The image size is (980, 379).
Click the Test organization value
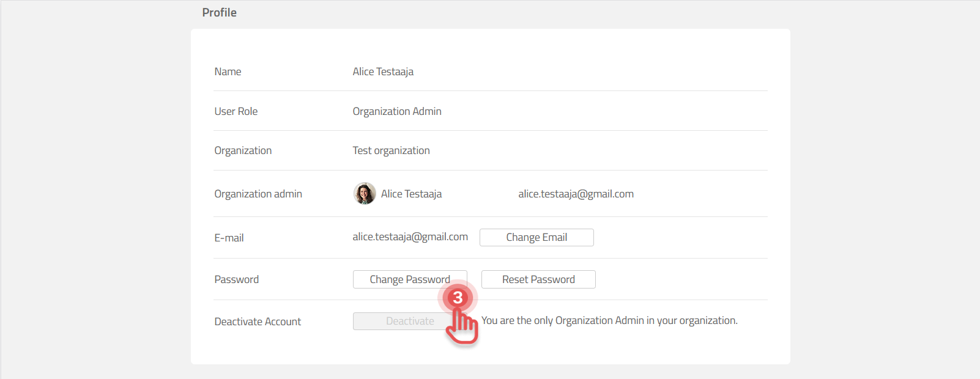point(391,150)
